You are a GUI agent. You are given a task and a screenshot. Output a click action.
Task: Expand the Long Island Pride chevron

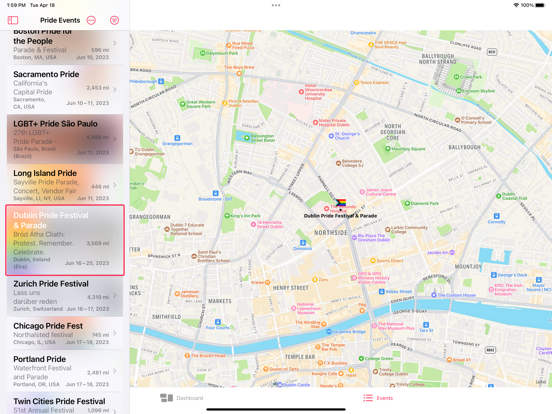point(115,184)
